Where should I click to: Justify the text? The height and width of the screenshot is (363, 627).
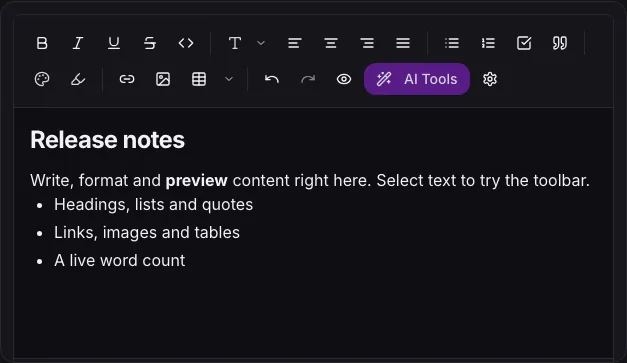(403, 43)
